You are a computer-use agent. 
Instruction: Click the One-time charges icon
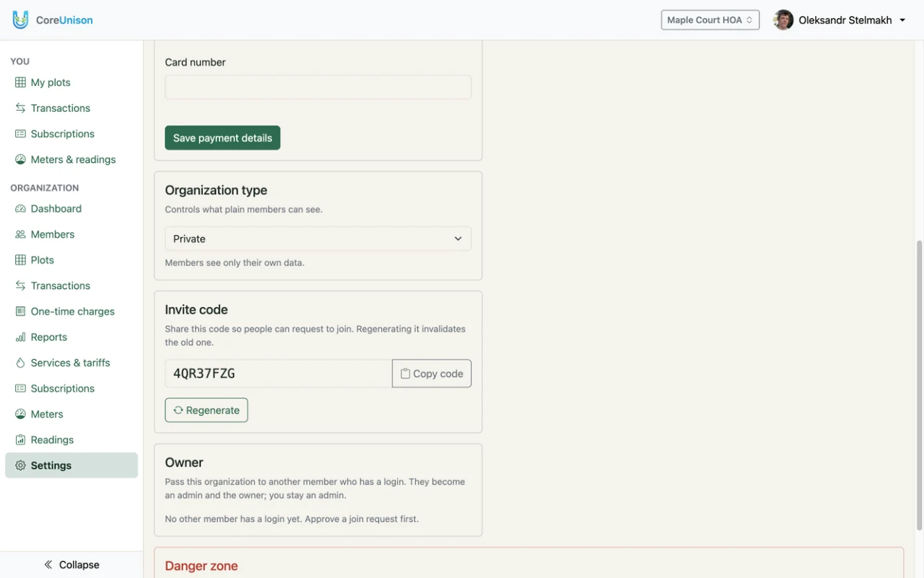(x=20, y=311)
